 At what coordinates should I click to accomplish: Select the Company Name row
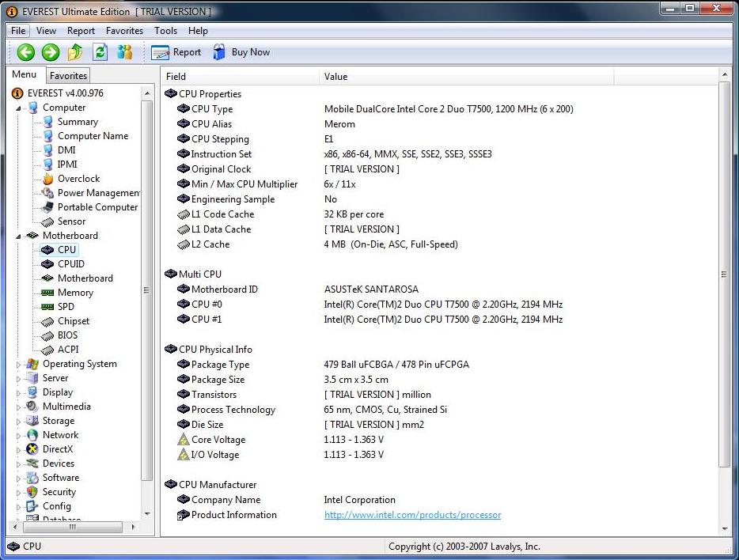[286, 500]
